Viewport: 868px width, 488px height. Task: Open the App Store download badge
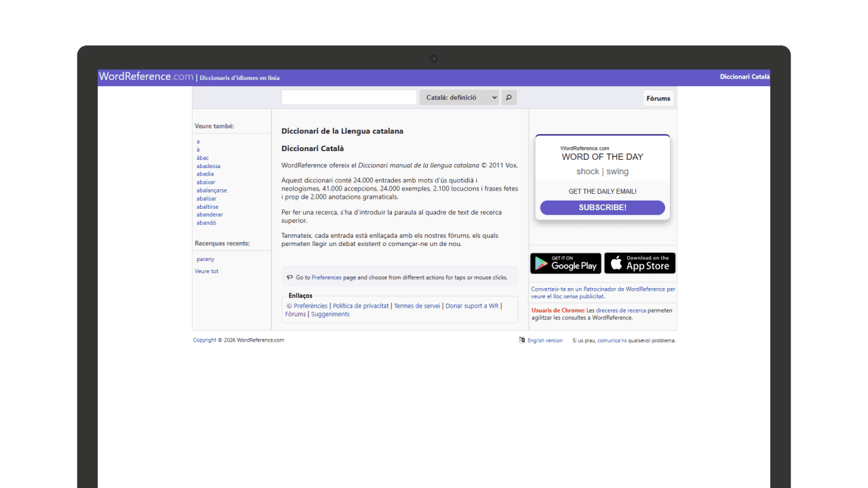tap(639, 263)
